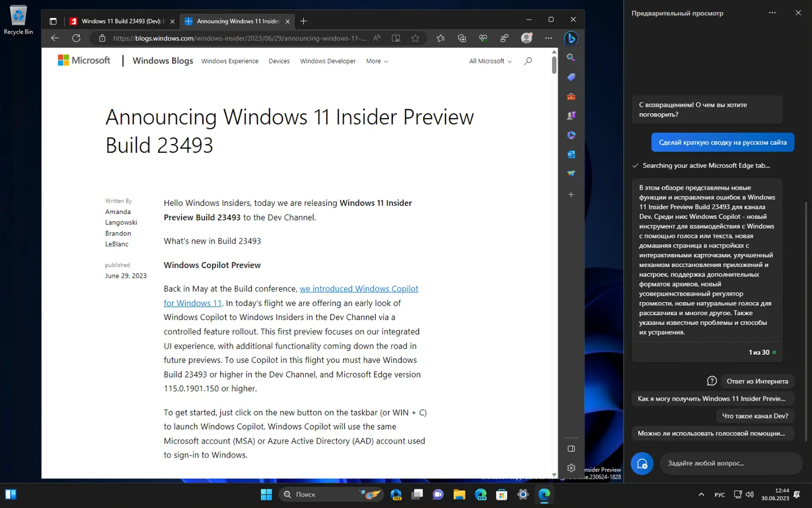The width and height of the screenshot is (812, 508).
Task: Expand the All Microsoft dropdown
Action: pyautogui.click(x=490, y=61)
